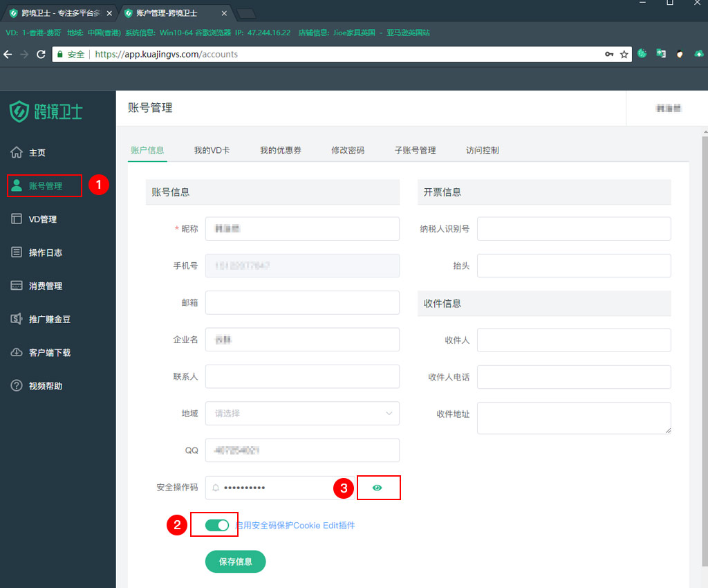Viewport: 708px width, 588px height.
Task: Open the green cookie extension icon
Action: point(642,54)
